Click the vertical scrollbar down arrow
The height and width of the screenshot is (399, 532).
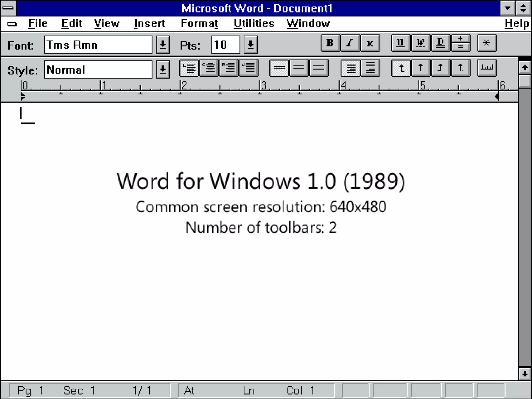[x=524, y=374]
